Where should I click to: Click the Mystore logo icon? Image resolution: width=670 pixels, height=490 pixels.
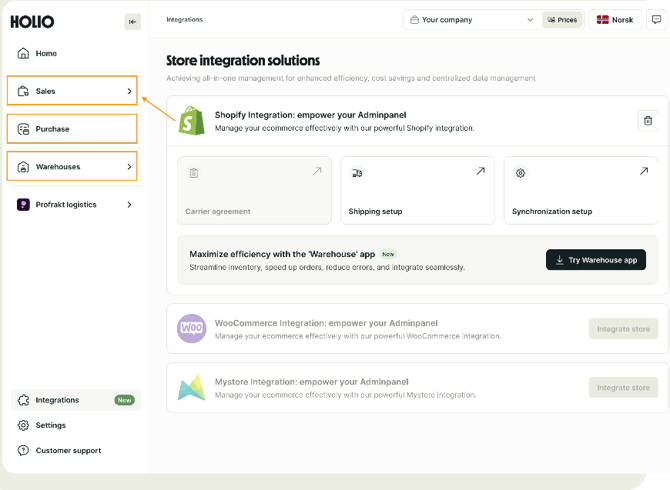pyautogui.click(x=191, y=388)
